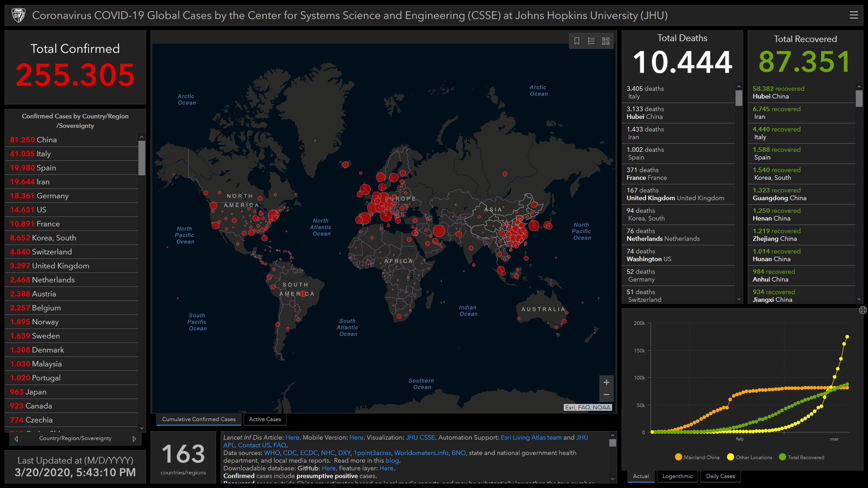Switch to Active Cases map tab
This screenshot has width=868, height=488.
(x=265, y=419)
